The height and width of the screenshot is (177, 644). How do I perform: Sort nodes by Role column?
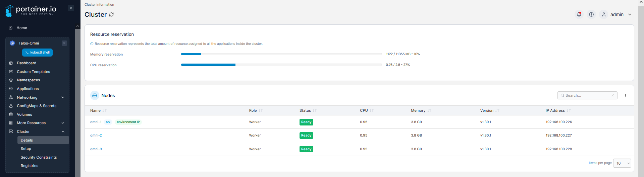pyautogui.click(x=256, y=110)
